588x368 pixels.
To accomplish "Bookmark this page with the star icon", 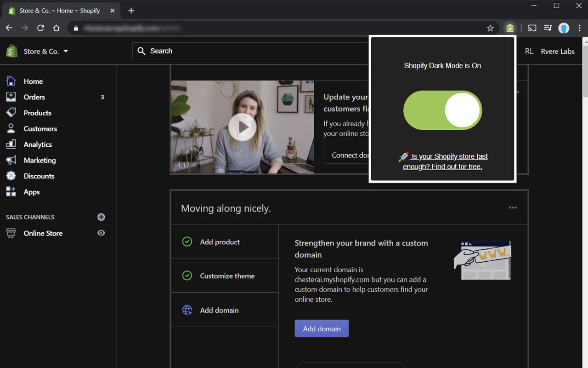I will (x=490, y=28).
